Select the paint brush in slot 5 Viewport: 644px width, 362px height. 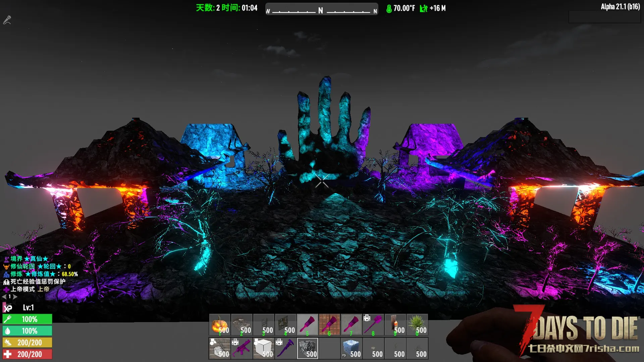[x=308, y=324]
